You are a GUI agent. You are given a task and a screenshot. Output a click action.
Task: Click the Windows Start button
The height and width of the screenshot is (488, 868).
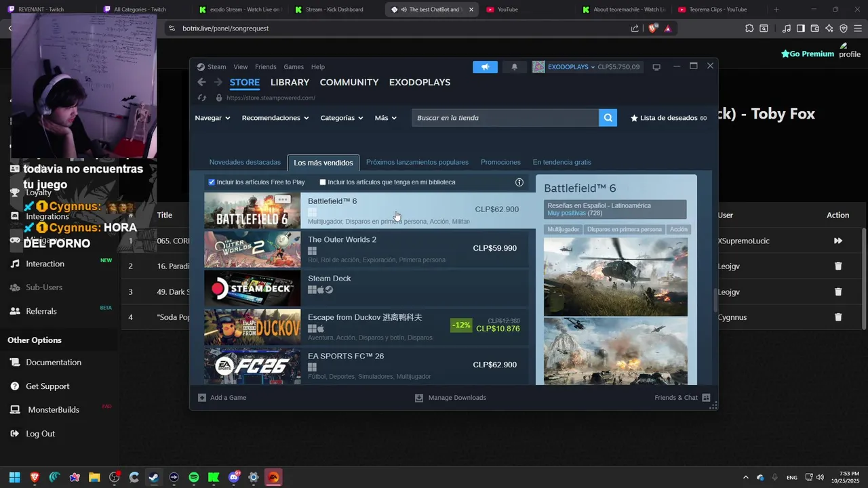14,477
